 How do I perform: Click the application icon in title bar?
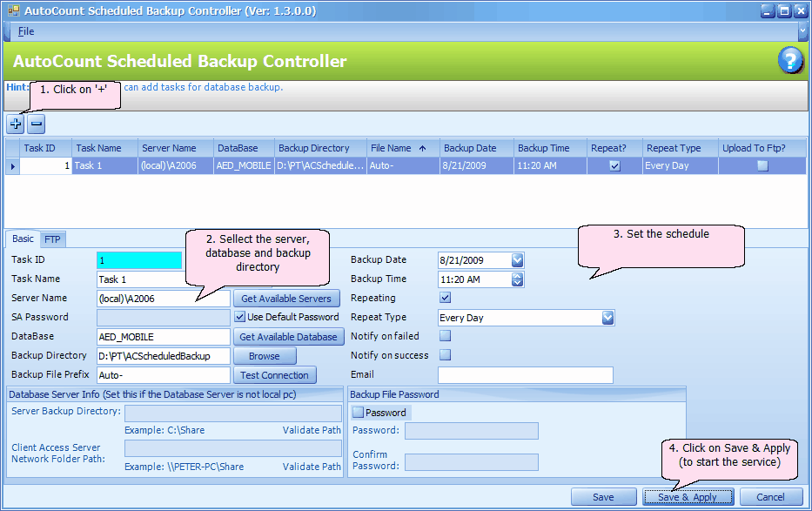coord(13,10)
